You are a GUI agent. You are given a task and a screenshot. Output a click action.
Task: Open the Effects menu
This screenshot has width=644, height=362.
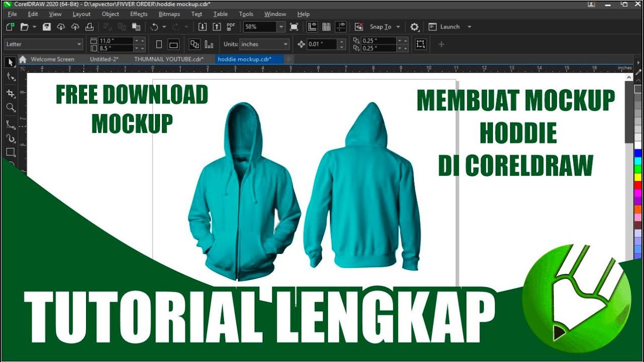point(139,14)
